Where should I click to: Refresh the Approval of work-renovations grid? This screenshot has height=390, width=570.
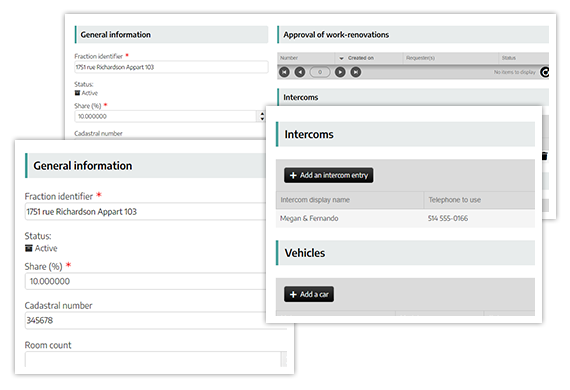(x=545, y=72)
